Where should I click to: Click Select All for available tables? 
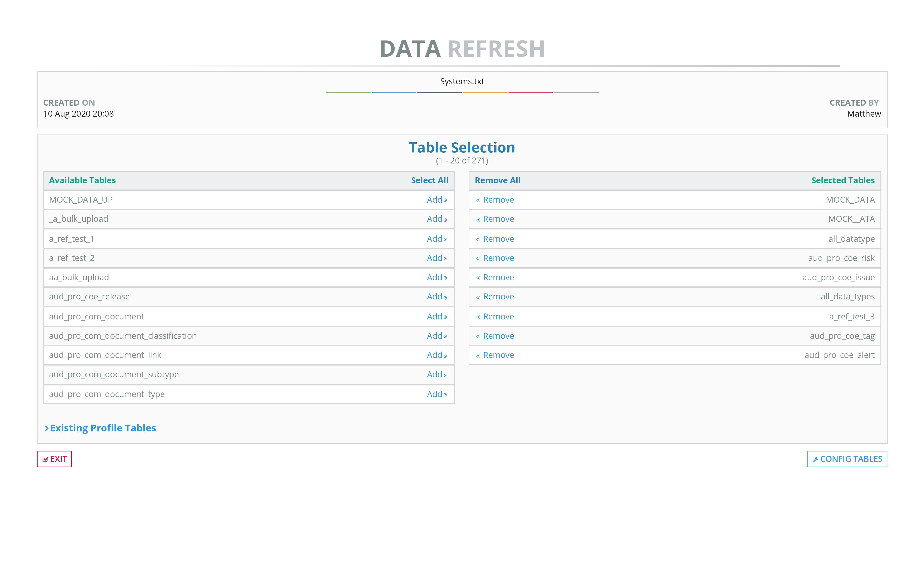(x=429, y=180)
